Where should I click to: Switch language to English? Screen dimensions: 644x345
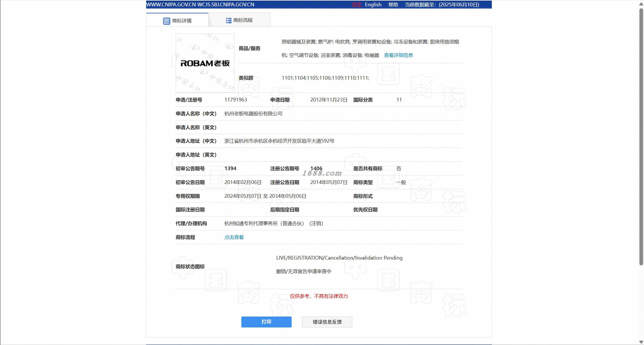[373, 5]
